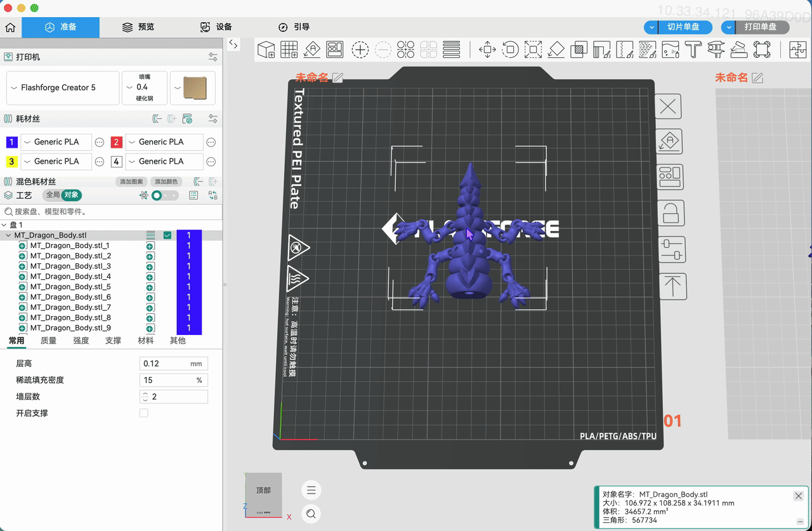Open the Flashforge Creator 5 printer dropdown
Image resolution: width=812 pixels, height=531 pixels.
[x=63, y=88]
